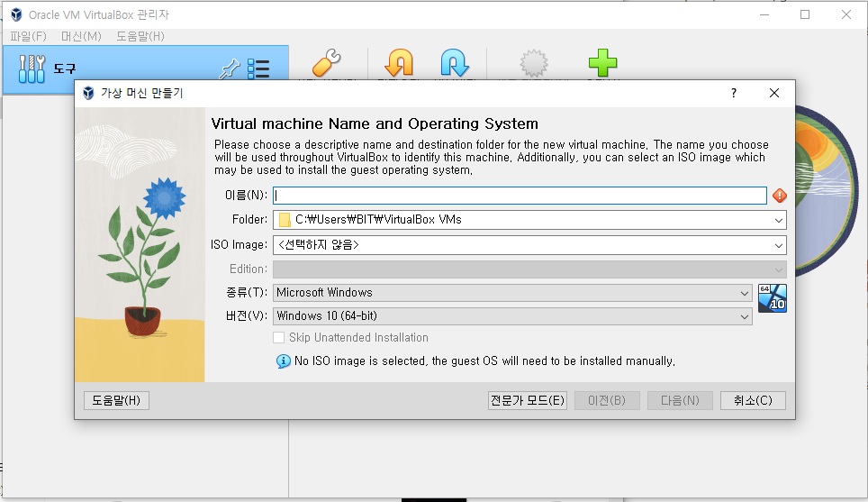Click the yellow folder icon in Folder field
Viewport: 868px width, 502px height.
click(285, 220)
